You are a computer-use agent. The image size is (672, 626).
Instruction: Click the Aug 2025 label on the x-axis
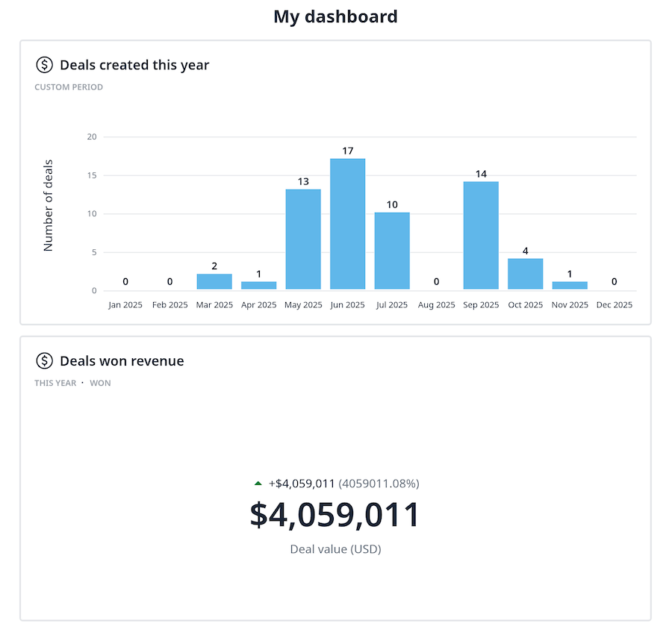(x=436, y=305)
